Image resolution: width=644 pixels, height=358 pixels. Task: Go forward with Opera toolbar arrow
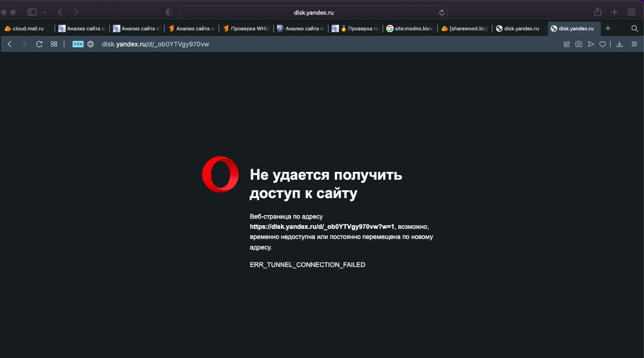point(25,44)
